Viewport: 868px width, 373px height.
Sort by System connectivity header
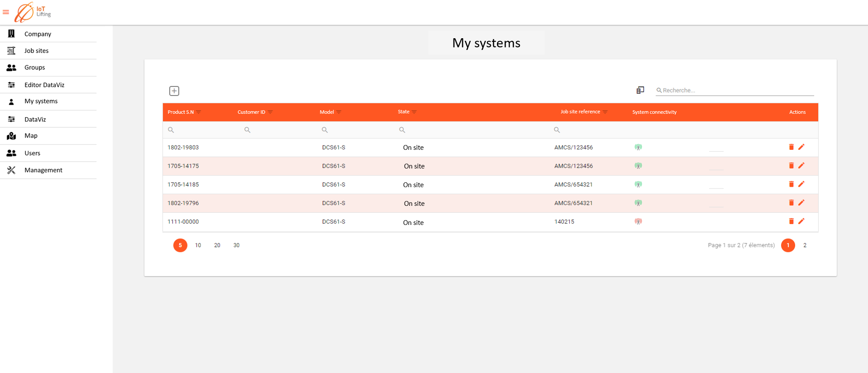pos(654,112)
